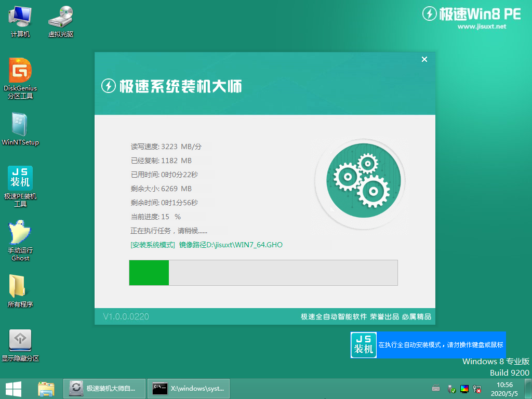Viewport: 532px width, 399px height.
Task: Close the 极速系统装机大师 dialog
Action: (424, 59)
